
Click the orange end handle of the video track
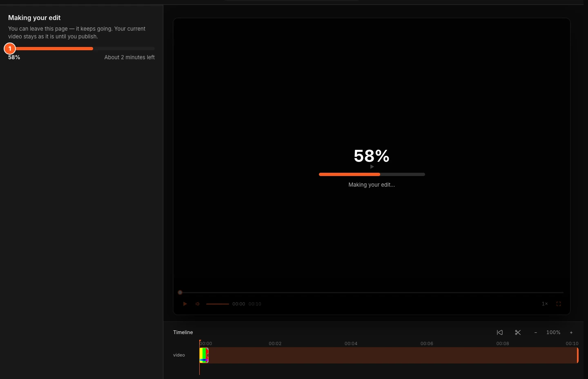click(x=577, y=355)
